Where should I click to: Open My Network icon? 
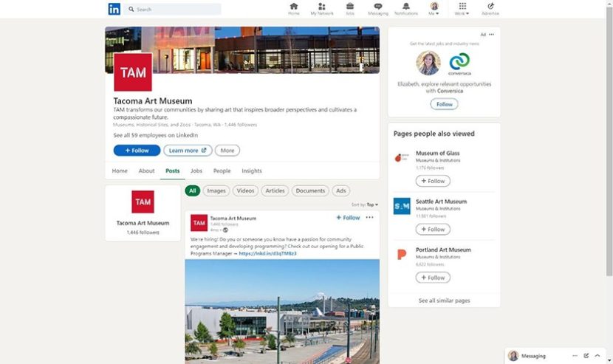click(322, 7)
